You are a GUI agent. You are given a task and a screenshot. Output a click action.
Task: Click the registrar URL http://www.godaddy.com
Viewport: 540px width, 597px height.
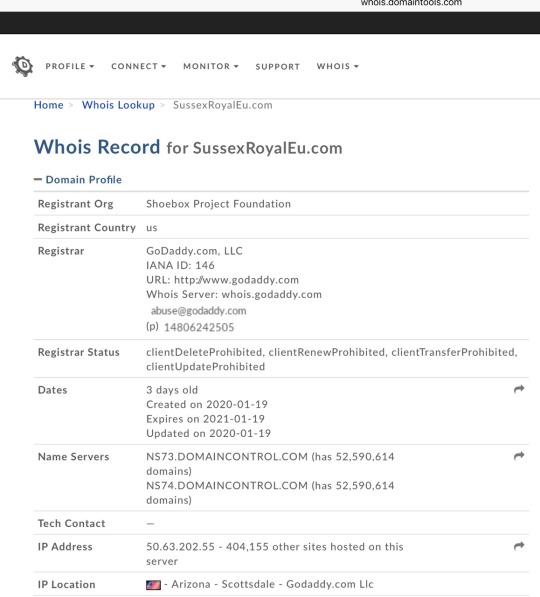[236, 280]
